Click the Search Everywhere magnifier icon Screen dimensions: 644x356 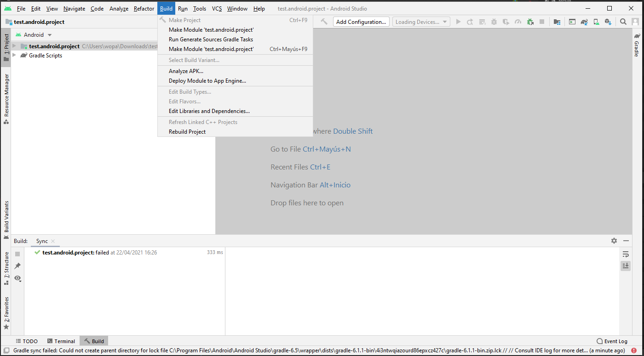point(623,22)
